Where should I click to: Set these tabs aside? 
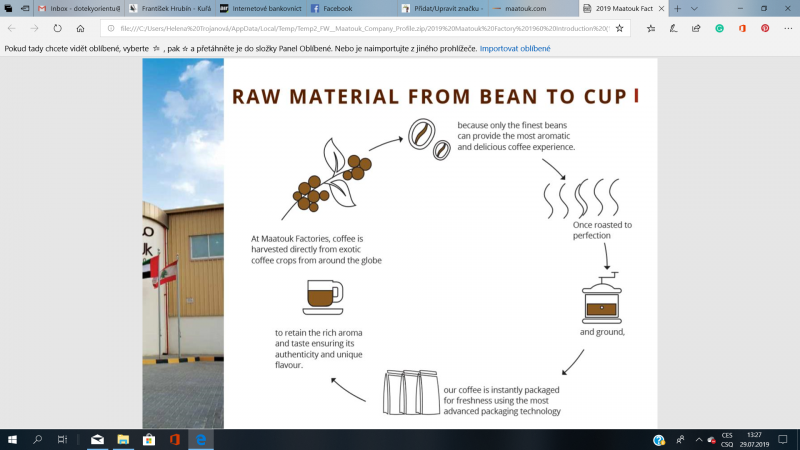(x=24, y=9)
